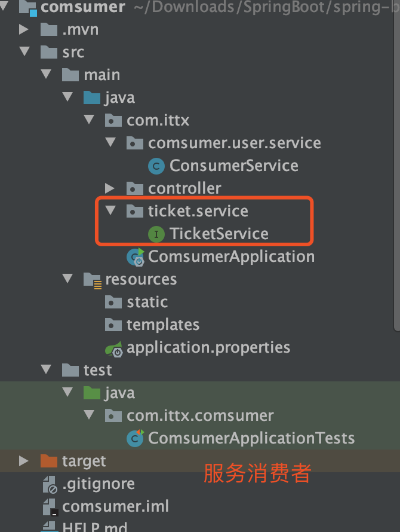Click the com.ittx.comsumer package icon
400x532 pixels.
(113, 415)
